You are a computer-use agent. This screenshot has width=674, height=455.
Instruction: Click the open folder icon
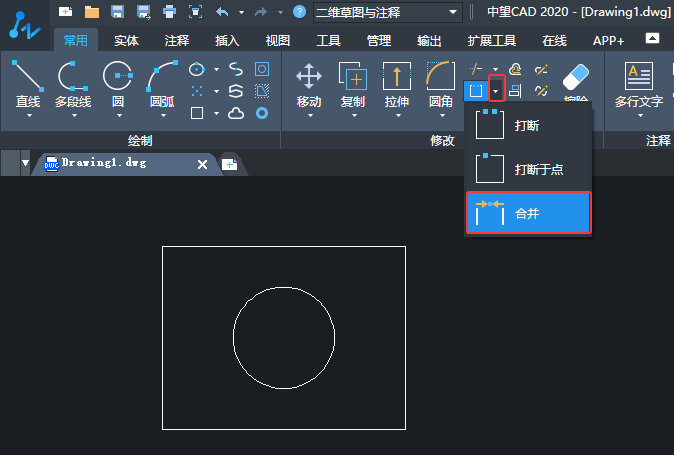pos(92,12)
